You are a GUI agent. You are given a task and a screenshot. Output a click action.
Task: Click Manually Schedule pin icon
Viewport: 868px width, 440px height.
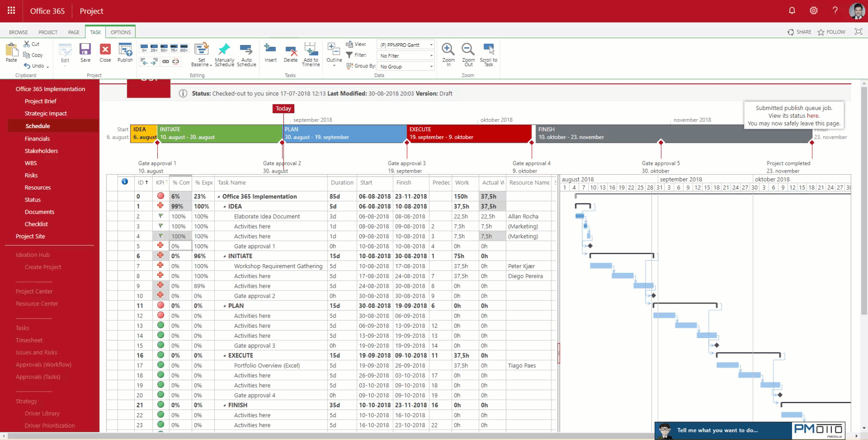[x=224, y=49]
